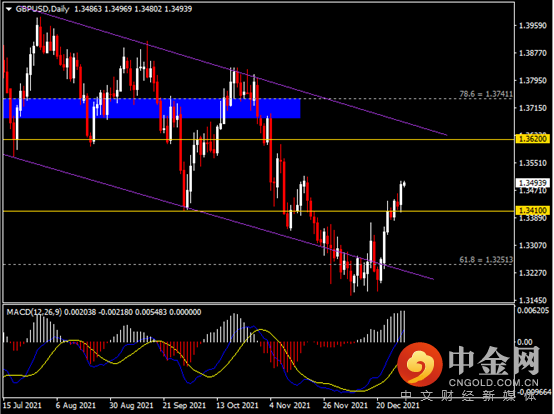Click the 6 Aug 2021 date marker
554x414 pixels.
click(76, 405)
